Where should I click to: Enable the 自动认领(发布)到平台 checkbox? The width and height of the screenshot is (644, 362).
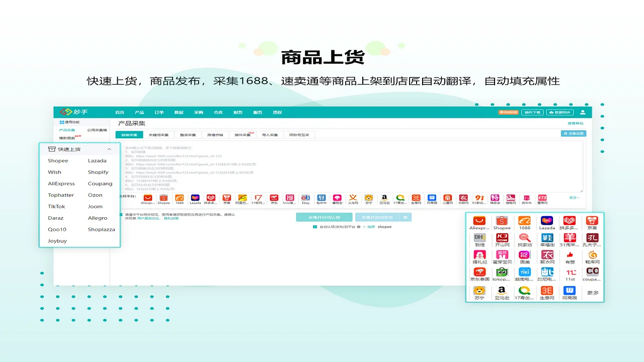314,227
